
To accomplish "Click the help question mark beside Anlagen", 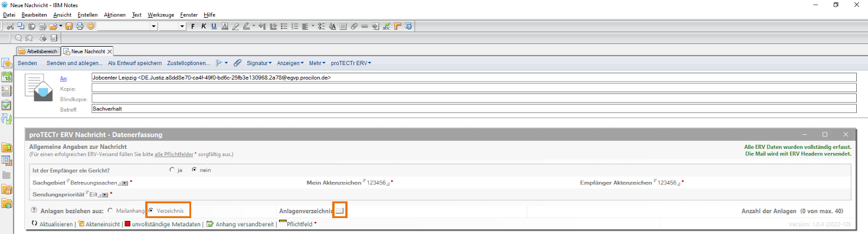I will [x=34, y=210].
